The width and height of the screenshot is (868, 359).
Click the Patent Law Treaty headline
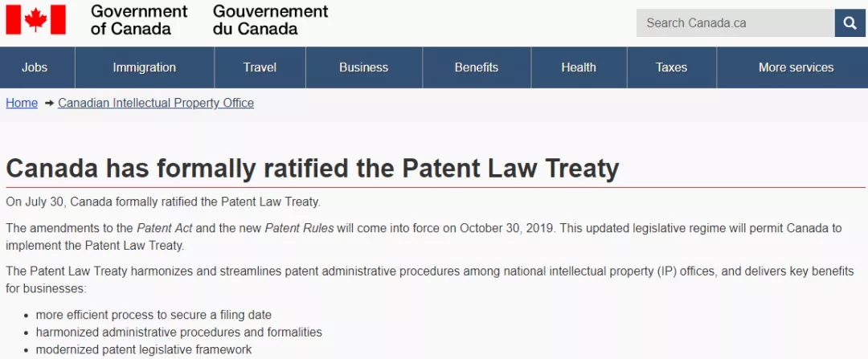point(313,169)
